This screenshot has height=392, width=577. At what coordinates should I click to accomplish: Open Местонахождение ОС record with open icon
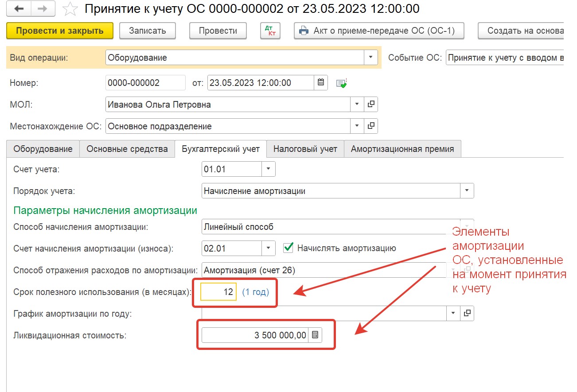point(371,126)
